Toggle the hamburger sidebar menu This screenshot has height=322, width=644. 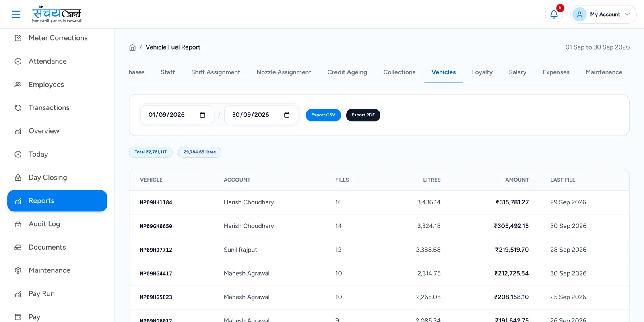click(x=16, y=14)
